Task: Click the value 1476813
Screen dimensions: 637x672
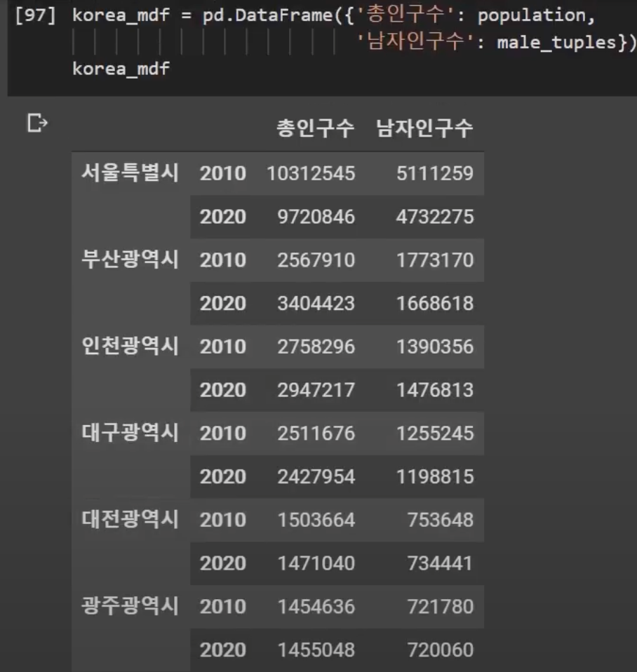Action: click(x=435, y=390)
